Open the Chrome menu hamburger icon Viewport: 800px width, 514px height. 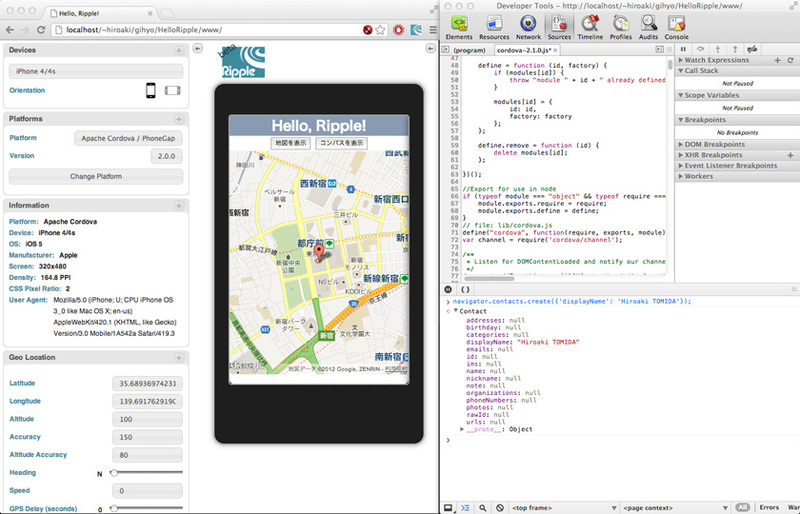(x=433, y=30)
